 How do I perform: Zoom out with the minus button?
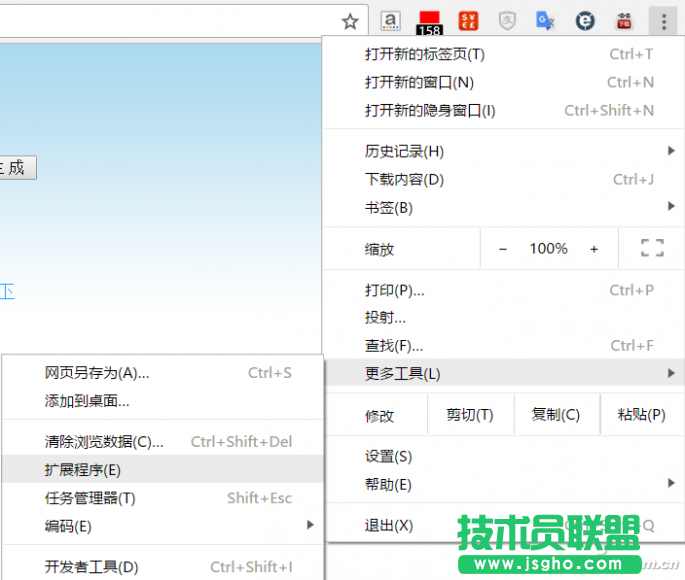click(503, 249)
